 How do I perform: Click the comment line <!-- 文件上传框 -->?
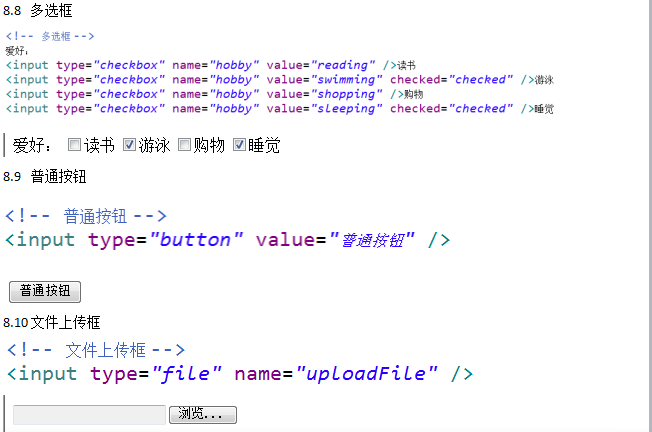[96, 350]
